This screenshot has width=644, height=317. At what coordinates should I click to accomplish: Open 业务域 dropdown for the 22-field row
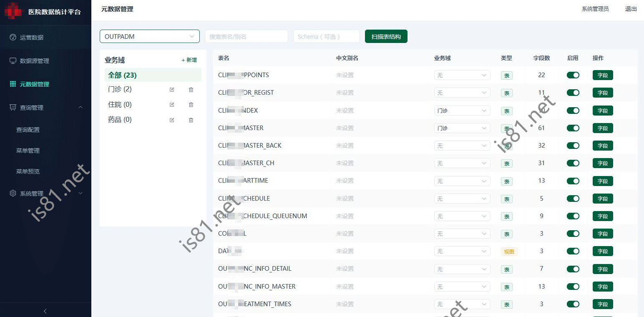pyautogui.click(x=462, y=75)
